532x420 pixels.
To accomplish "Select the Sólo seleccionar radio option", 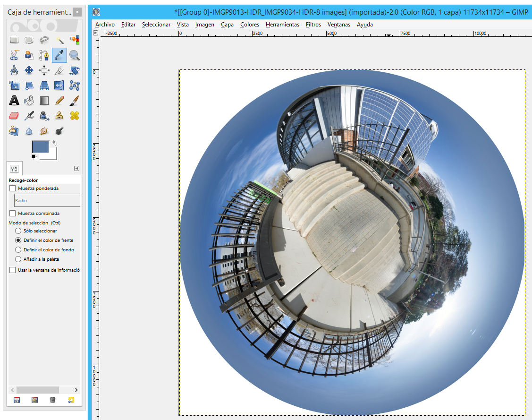I will (x=18, y=231).
